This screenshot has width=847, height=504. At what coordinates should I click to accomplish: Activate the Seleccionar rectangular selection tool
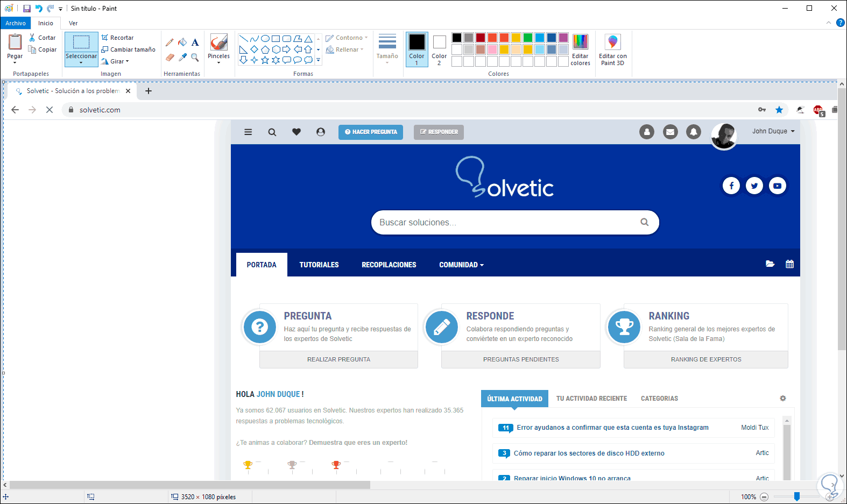[81, 42]
